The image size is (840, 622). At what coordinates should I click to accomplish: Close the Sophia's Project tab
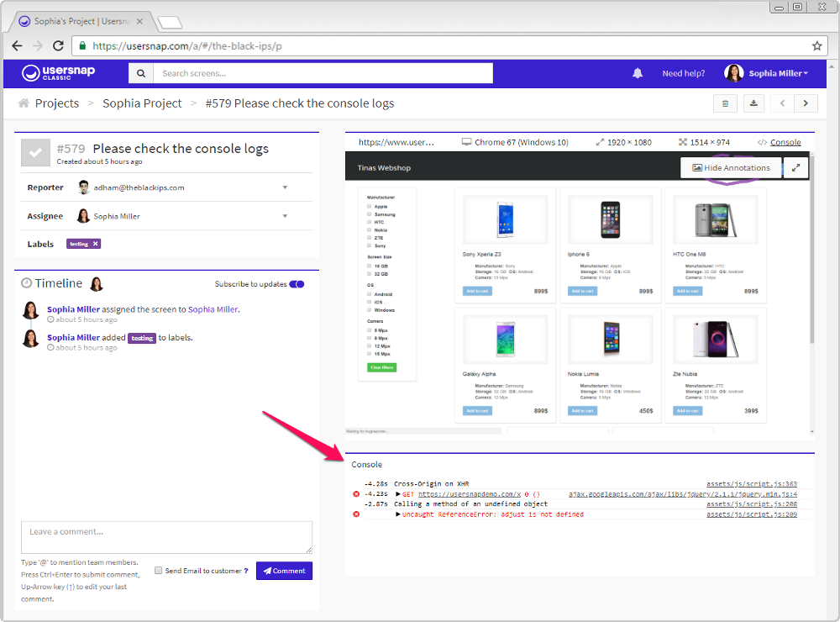tap(139, 22)
